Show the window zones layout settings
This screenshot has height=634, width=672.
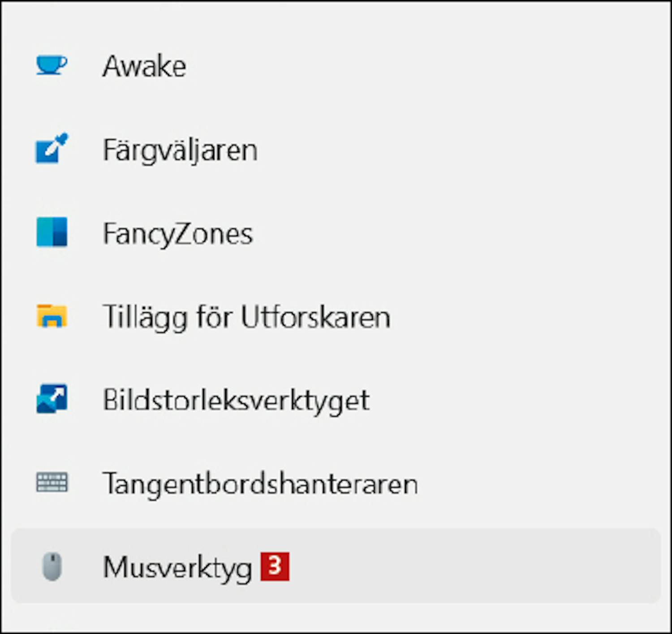click(178, 233)
